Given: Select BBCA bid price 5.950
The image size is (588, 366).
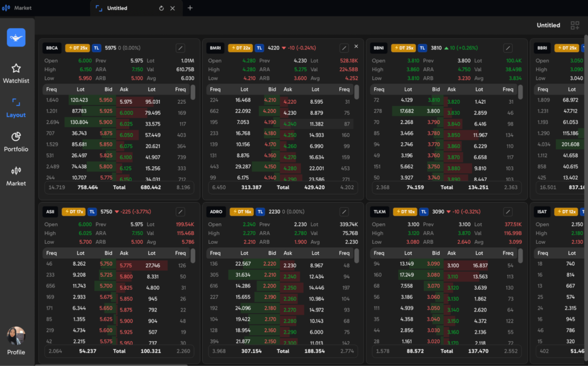Looking at the screenshot, I should click(106, 100).
